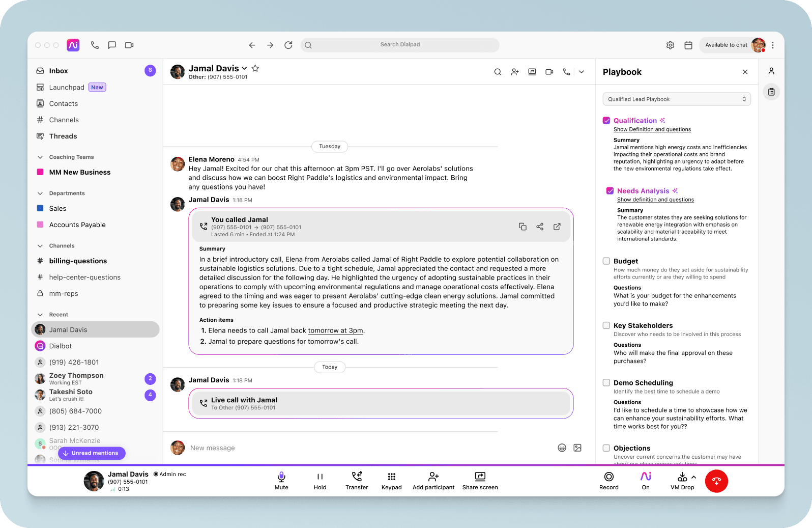Click Unread mentions button

pyautogui.click(x=92, y=453)
